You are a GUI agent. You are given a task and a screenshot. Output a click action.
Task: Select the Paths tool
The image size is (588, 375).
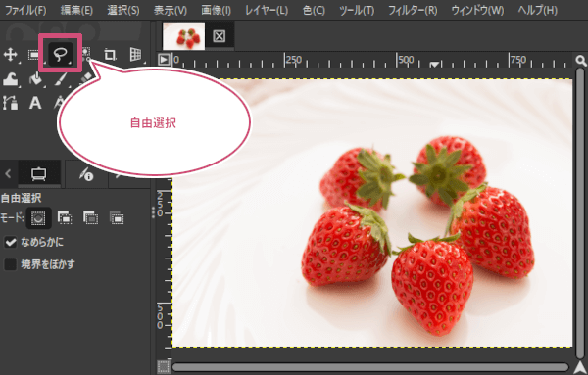click(10, 103)
